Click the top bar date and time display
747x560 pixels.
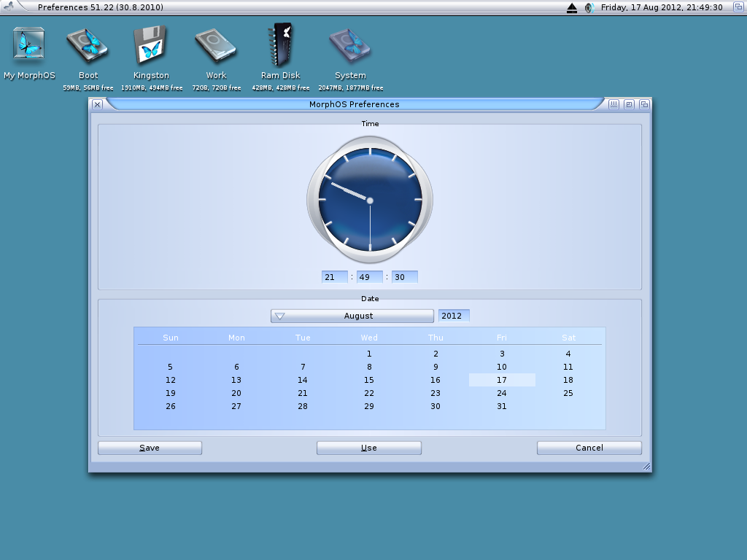click(662, 7)
